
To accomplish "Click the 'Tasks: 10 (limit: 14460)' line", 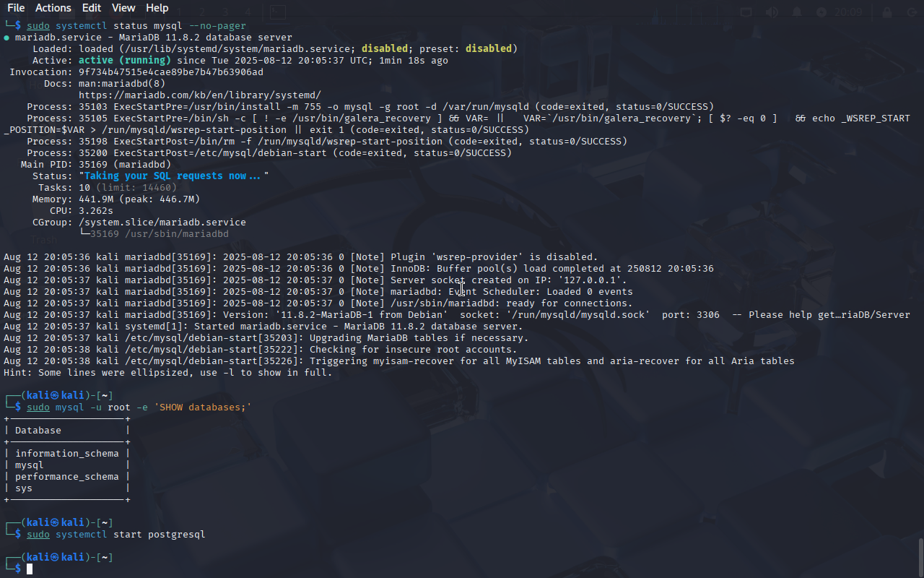I will tap(108, 188).
